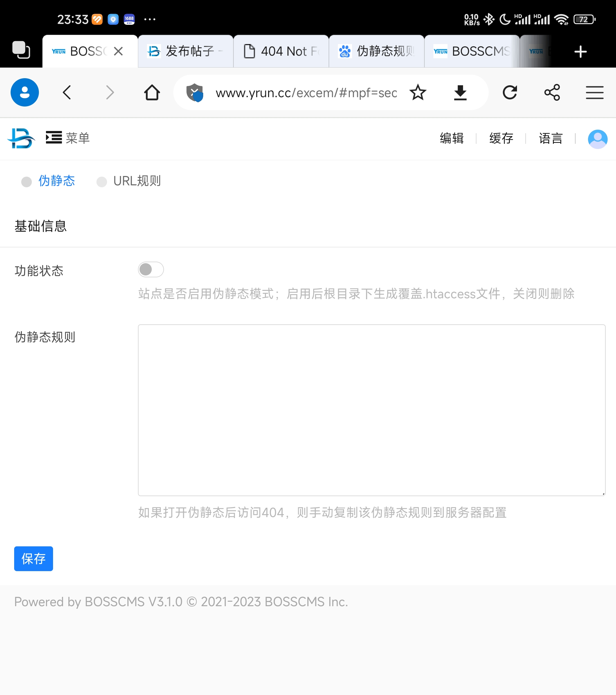Tap the blue browser account icon

25,92
